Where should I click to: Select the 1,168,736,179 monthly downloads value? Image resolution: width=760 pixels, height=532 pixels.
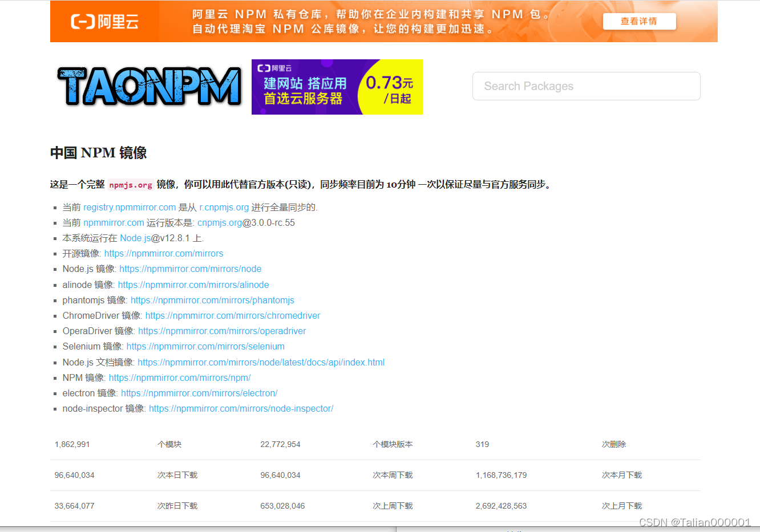point(501,475)
